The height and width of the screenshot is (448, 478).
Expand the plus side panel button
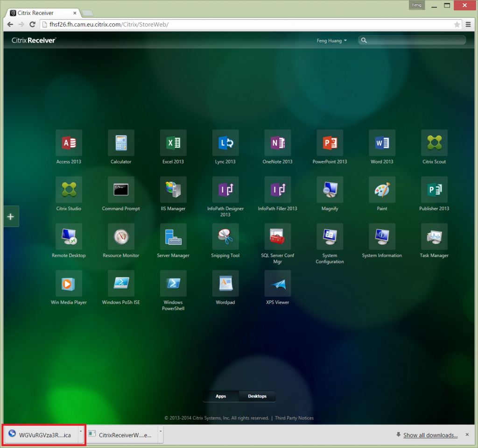(11, 216)
